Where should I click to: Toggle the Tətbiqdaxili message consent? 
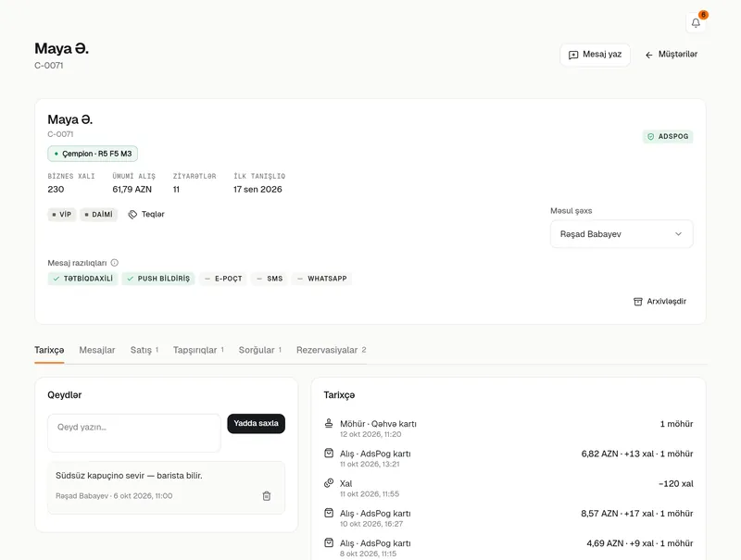tap(82, 279)
